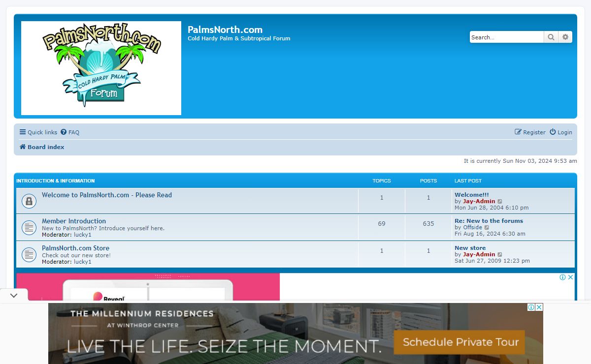Close the Millennium Residences ad
This screenshot has width=591, height=364.
click(x=539, y=307)
